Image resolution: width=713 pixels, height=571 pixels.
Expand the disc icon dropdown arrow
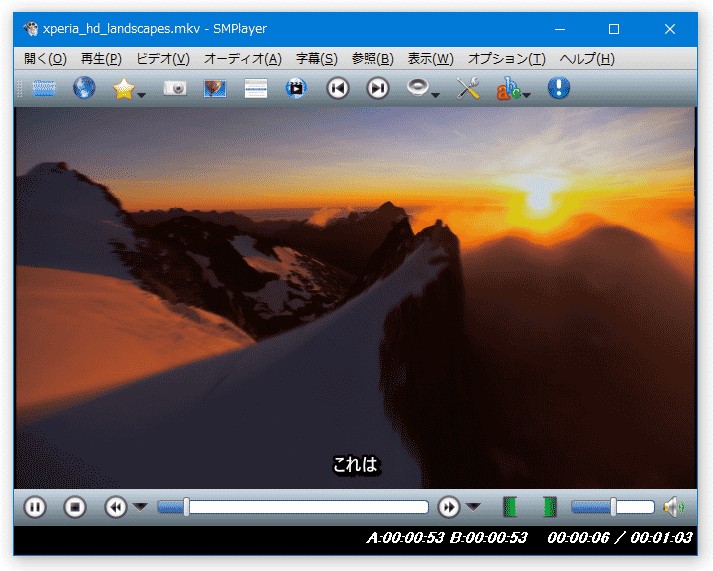coord(436,96)
